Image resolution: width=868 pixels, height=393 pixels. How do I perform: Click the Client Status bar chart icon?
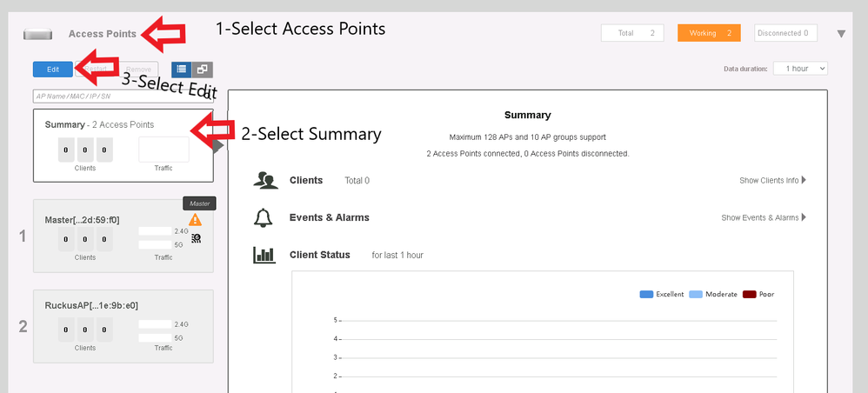[264, 255]
